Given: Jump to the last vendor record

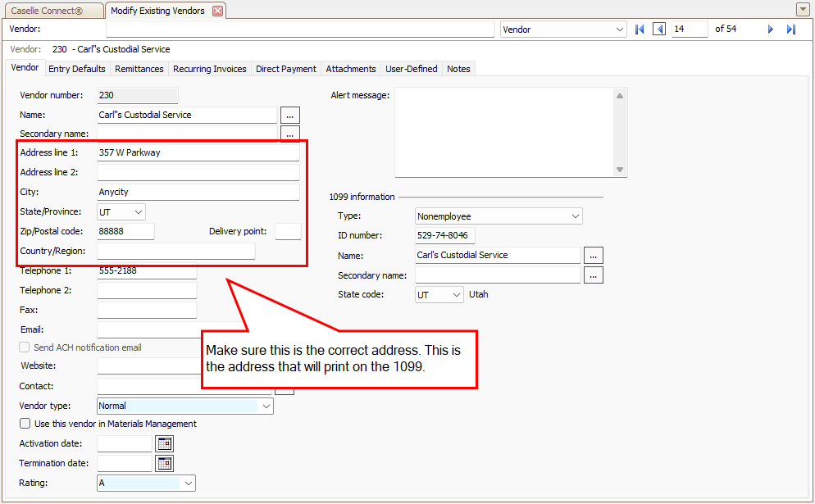Looking at the screenshot, I should pos(790,29).
